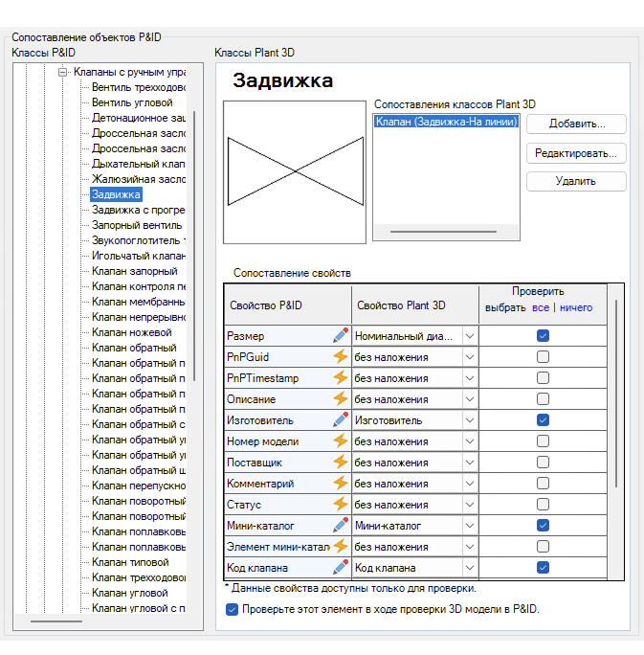This screenshot has width=644, height=655.
Task: Click the 'ничего' select link
Action: coord(576,307)
